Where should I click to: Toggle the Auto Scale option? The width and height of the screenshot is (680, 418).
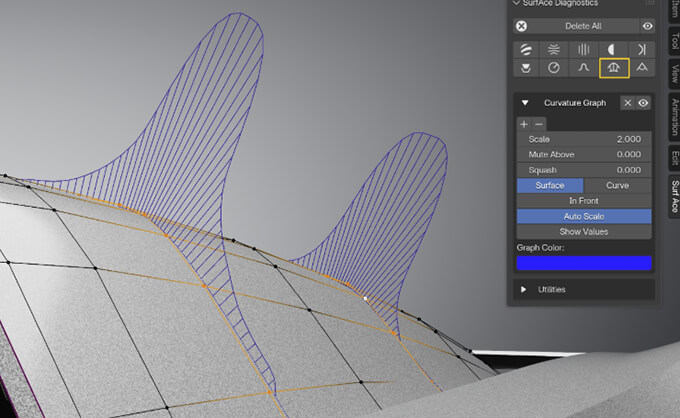(x=584, y=216)
